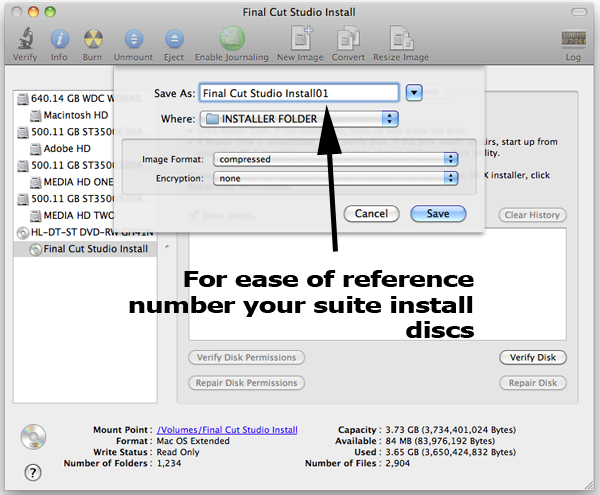Click the Resize Image toolbar icon
This screenshot has width=600, height=495.
tap(401, 38)
